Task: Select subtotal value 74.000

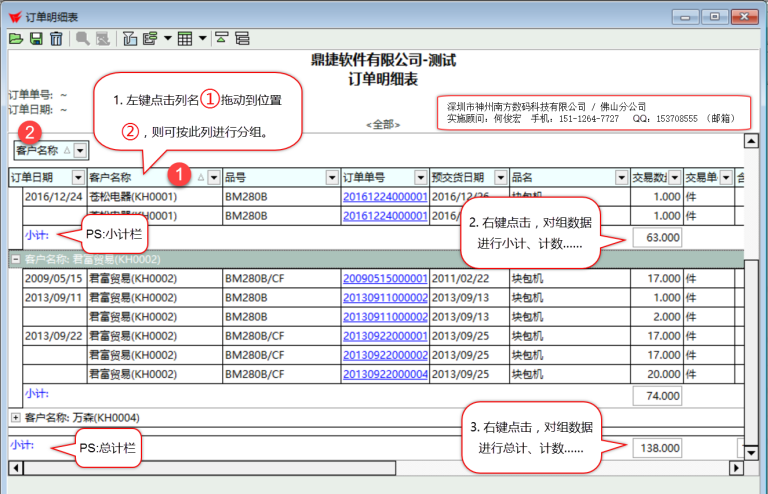Action: 657,396
